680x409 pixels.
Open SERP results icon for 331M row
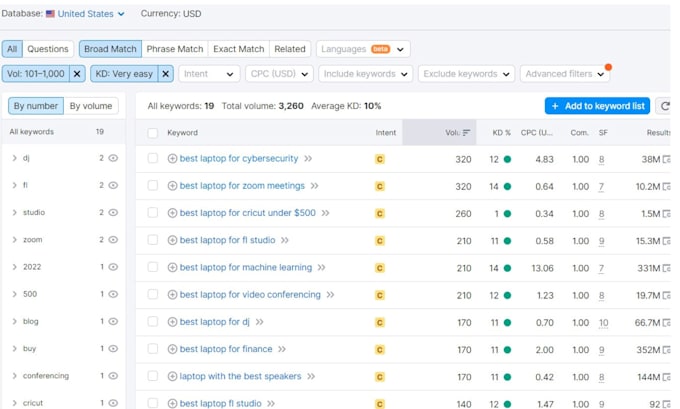point(667,268)
